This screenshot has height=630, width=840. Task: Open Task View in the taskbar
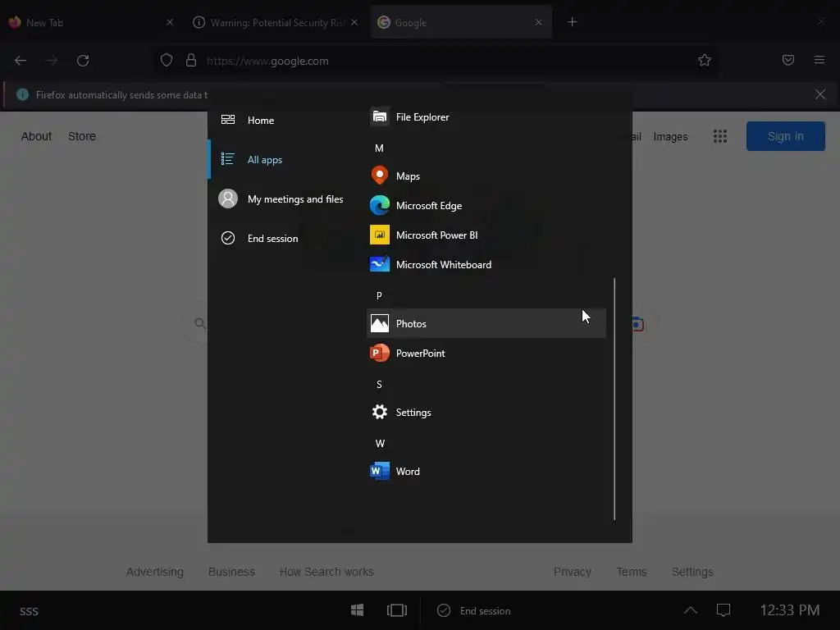point(397,610)
